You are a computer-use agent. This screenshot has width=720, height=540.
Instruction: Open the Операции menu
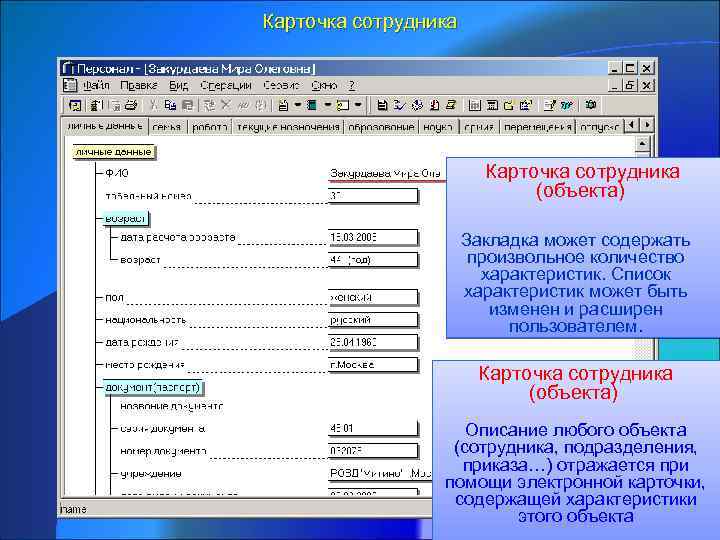[x=225, y=85]
